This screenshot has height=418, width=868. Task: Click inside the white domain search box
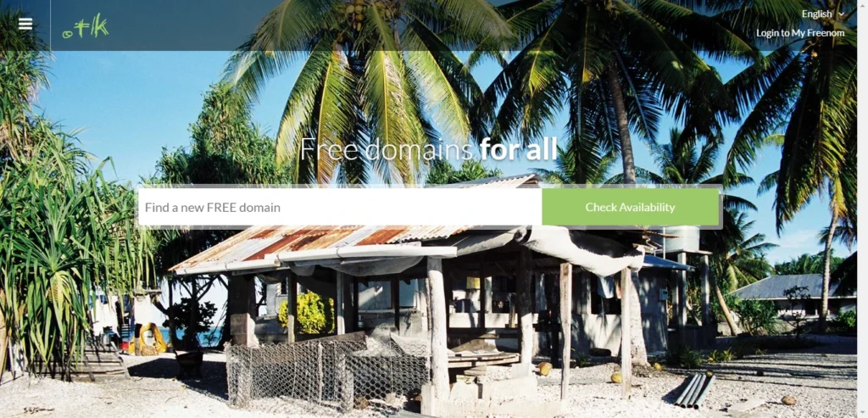[340, 207]
